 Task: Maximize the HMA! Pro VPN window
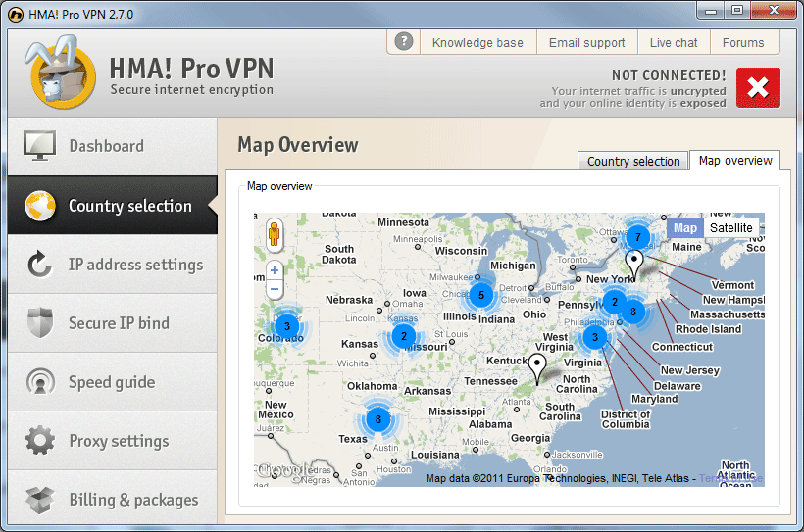tap(736, 10)
